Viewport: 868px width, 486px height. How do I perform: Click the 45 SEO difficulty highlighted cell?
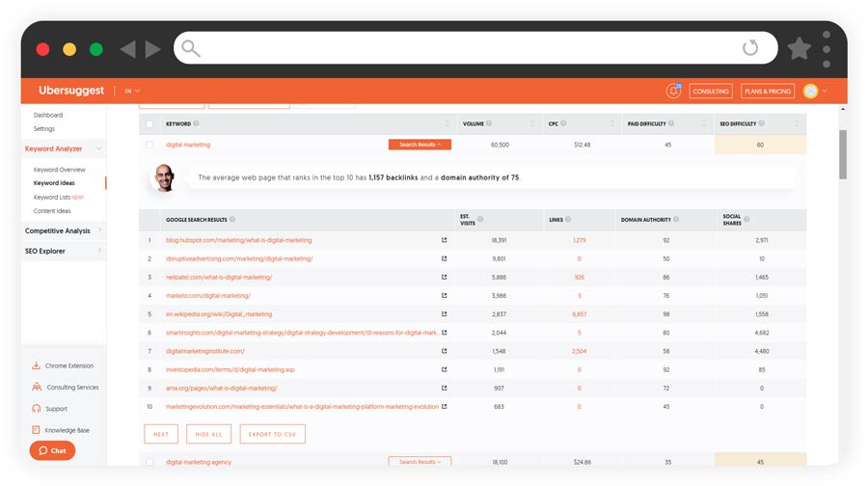pyautogui.click(x=760, y=460)
